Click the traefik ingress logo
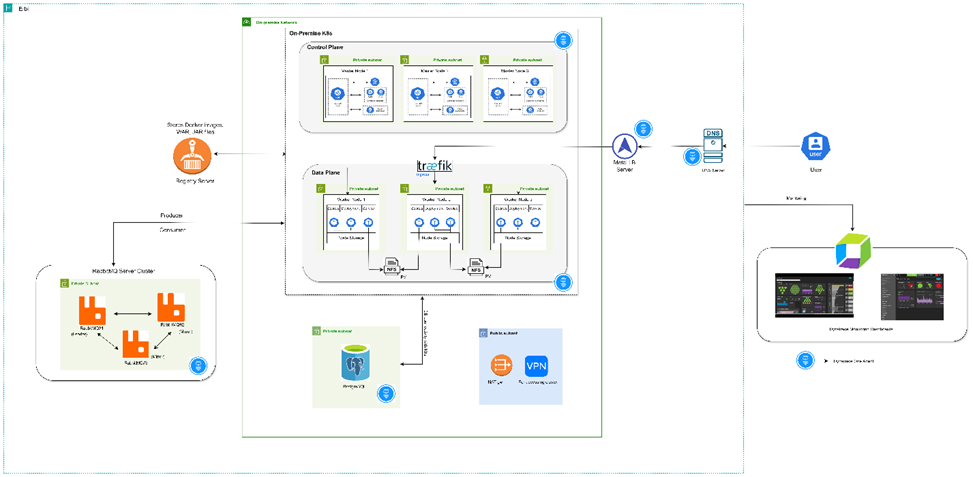 coord(434,166)
